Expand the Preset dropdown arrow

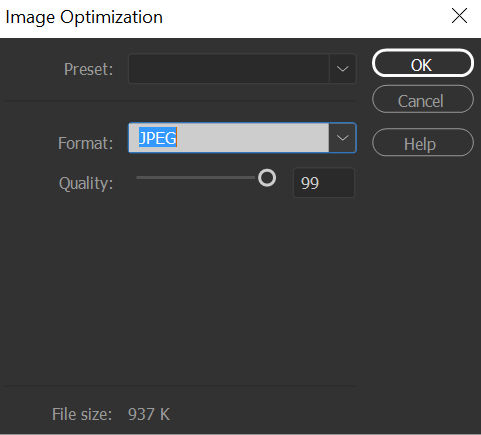tap(342, 69)
